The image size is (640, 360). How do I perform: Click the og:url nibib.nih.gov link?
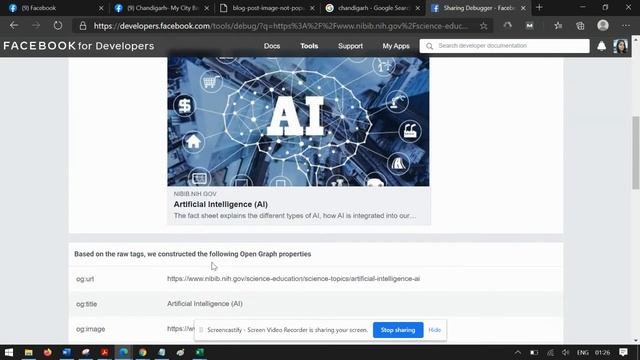293,279
